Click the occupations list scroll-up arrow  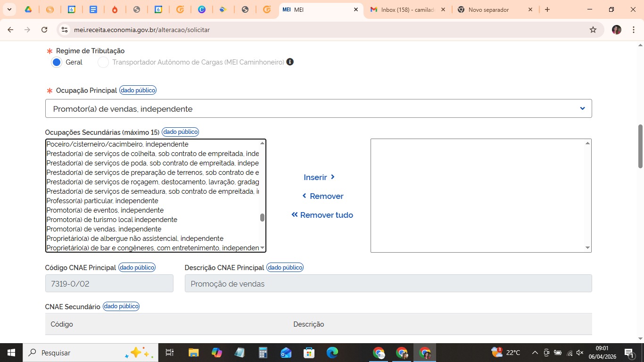pyautogui.click(x=262, y=143)
